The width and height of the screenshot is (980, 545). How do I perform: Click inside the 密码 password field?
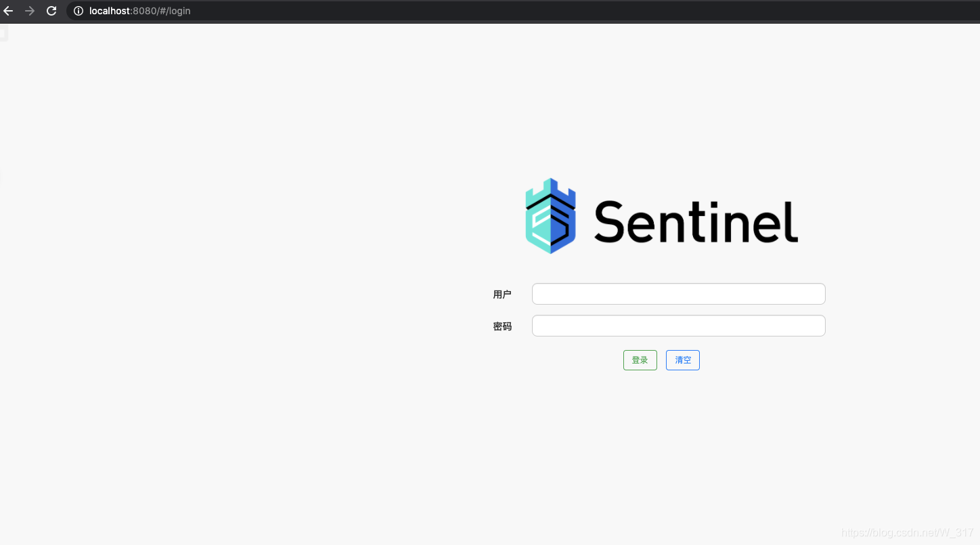tap(678, 326)
